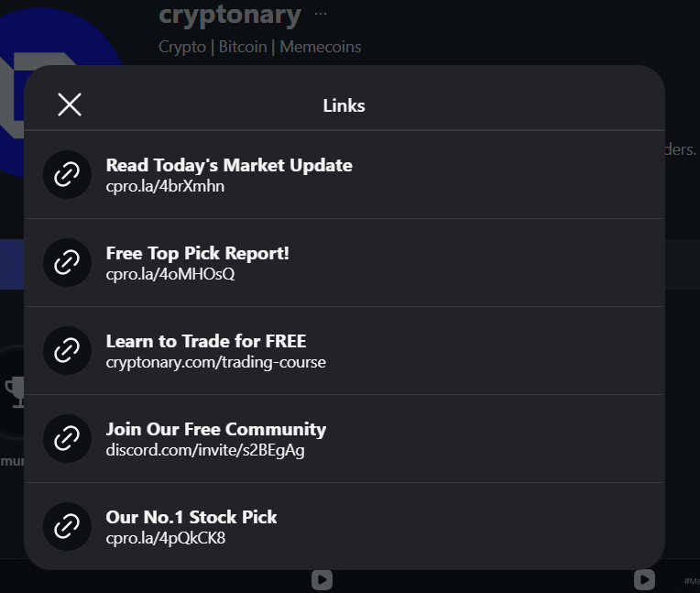Open the Free Top Pick Report! link
The width and height of the screenshot is (700, 593).
click(x=197, y=253)
